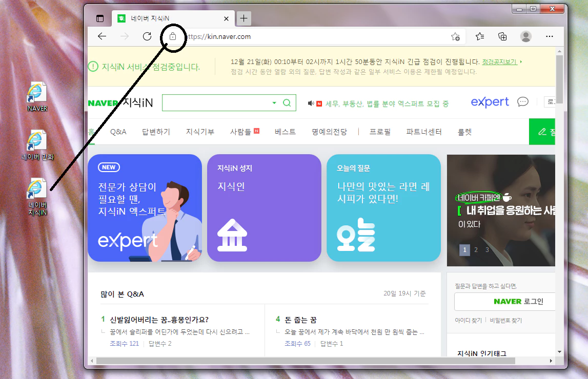Click the 아이디 찾기 link
588x379 pixels.
coord(468,320)
